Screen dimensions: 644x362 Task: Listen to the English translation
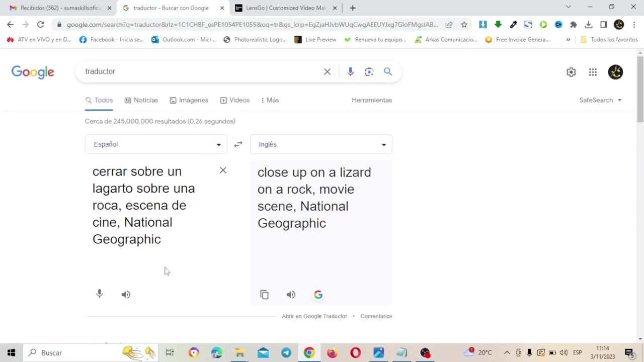[x=291, y=295]
